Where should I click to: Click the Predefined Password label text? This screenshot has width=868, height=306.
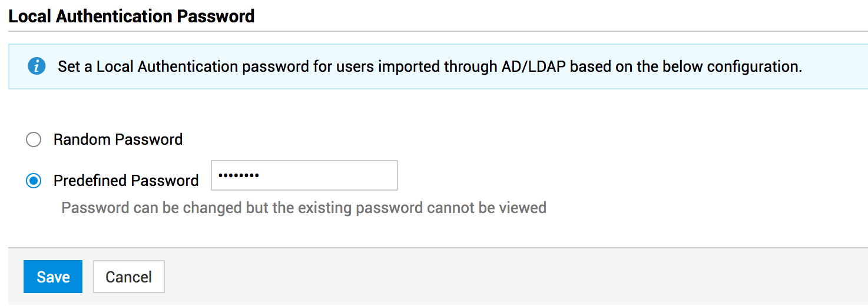point(126,181)
